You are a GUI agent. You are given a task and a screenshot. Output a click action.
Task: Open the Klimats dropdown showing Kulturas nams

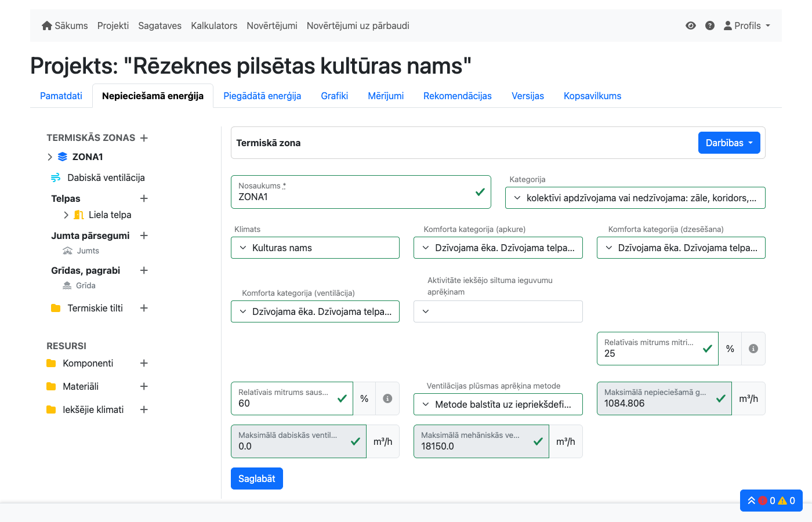point(315,248)
